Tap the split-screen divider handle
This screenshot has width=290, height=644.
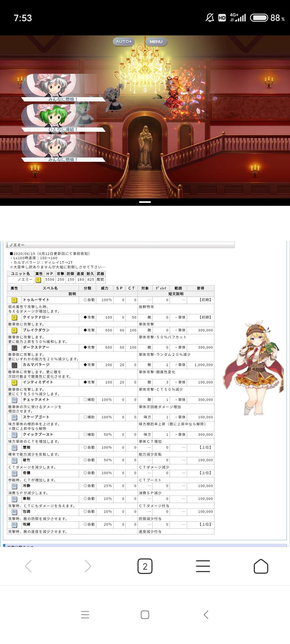[145, 202]
